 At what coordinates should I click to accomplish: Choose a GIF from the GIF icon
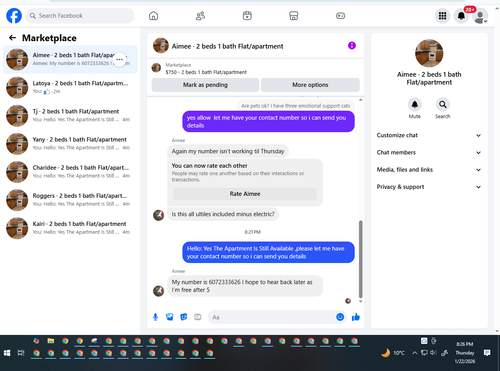click(x=198, y=317)
